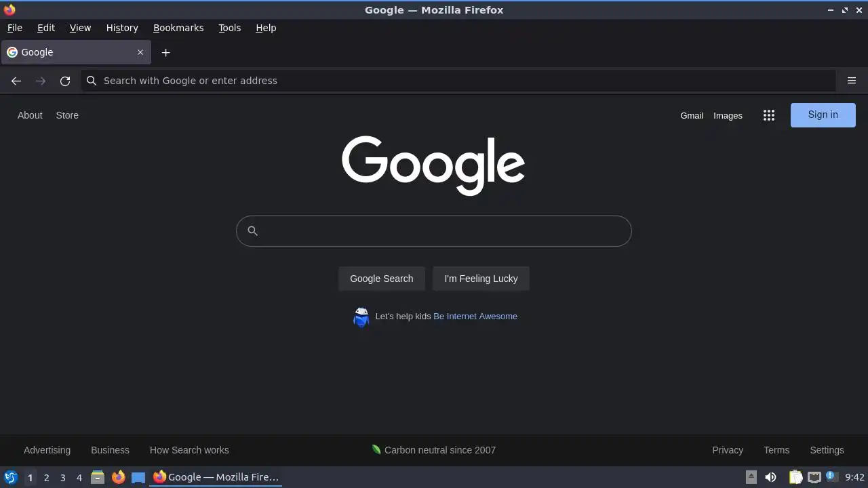This screenshot has width=868, height=488.
Task: Click the removable media tray icon
Action: tap(751, 477)
